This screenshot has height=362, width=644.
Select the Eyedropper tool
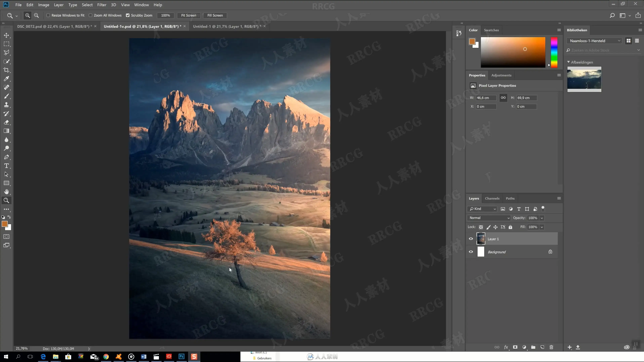(7, 79)
